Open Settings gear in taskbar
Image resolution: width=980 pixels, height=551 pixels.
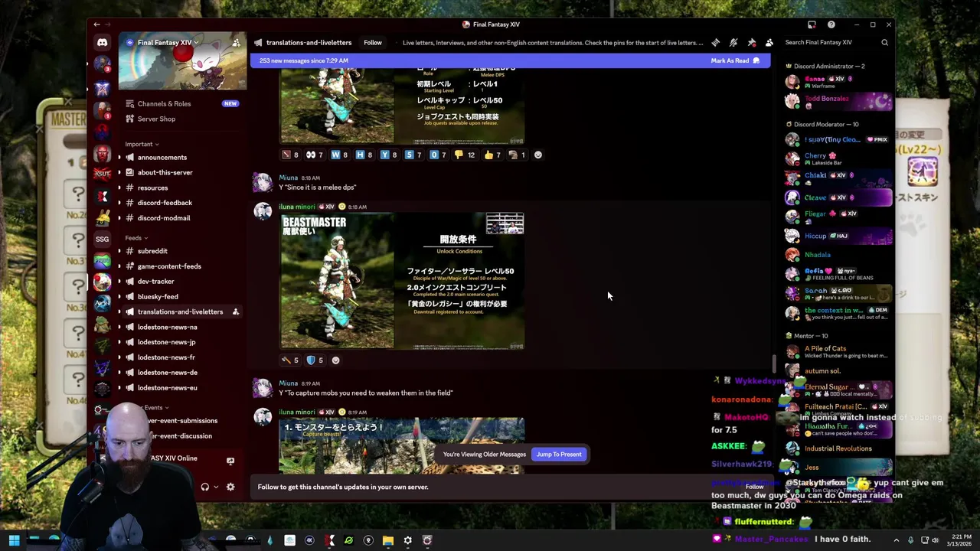tap(407, 541)
